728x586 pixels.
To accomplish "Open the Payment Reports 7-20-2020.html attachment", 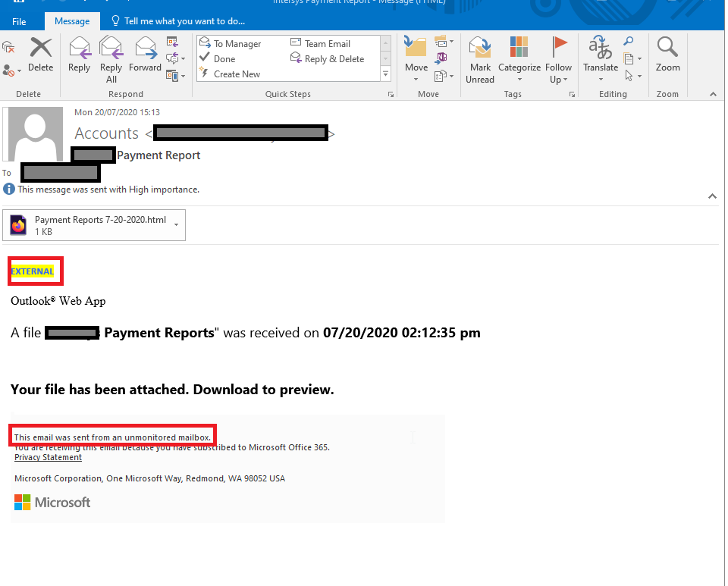I will [x=94, y=225].
